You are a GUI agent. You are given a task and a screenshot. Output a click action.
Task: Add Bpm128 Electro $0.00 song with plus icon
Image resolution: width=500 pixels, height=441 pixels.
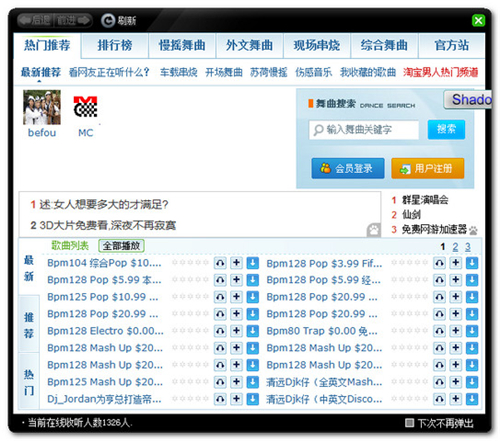point(236,331)
